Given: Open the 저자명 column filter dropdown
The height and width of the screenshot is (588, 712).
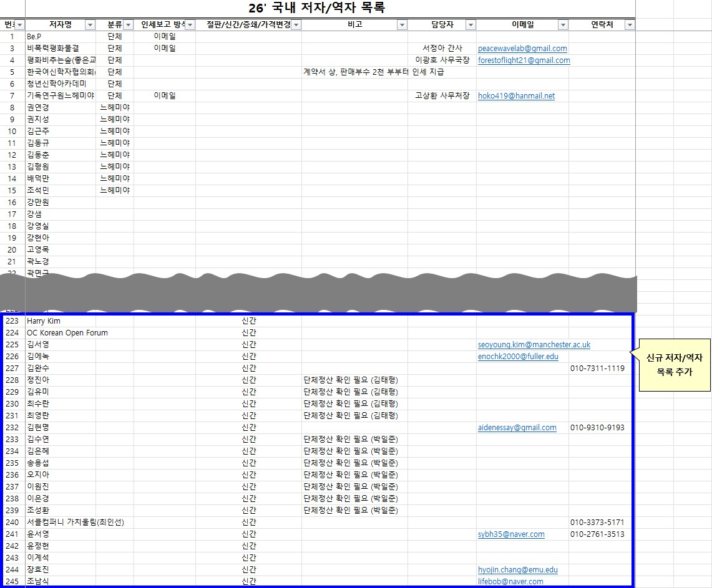Looking at the screenshot, I should (90, 25).
